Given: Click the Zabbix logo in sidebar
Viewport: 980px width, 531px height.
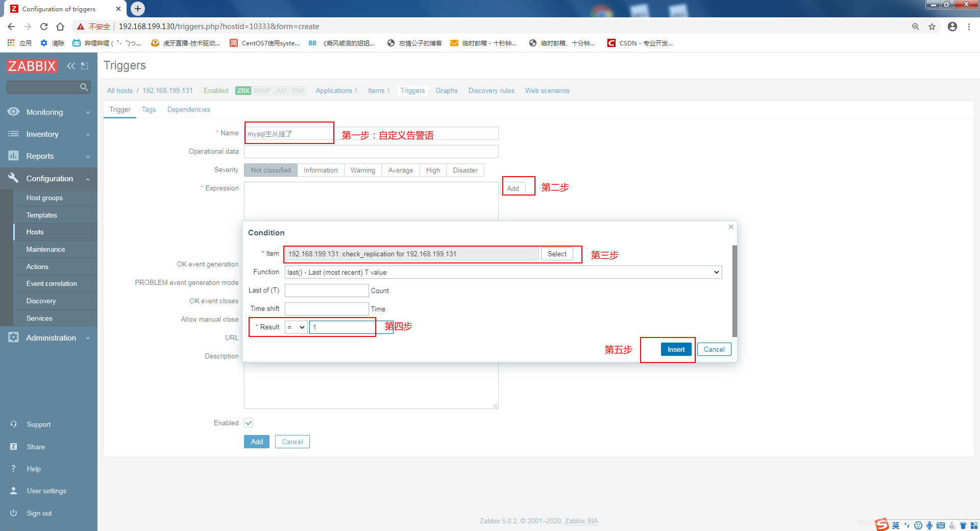Looking at the screenshot, I should tap(32, 66).
